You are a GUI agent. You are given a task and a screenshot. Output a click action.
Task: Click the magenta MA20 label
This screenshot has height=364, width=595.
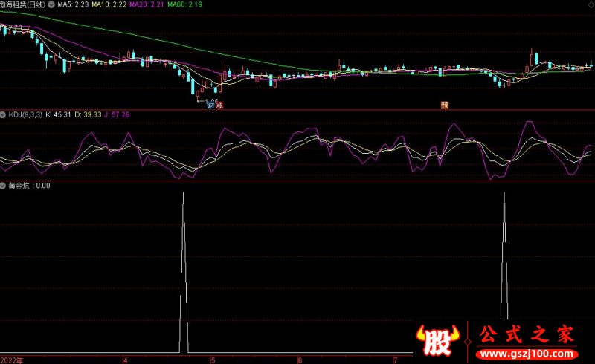point(147,5)
